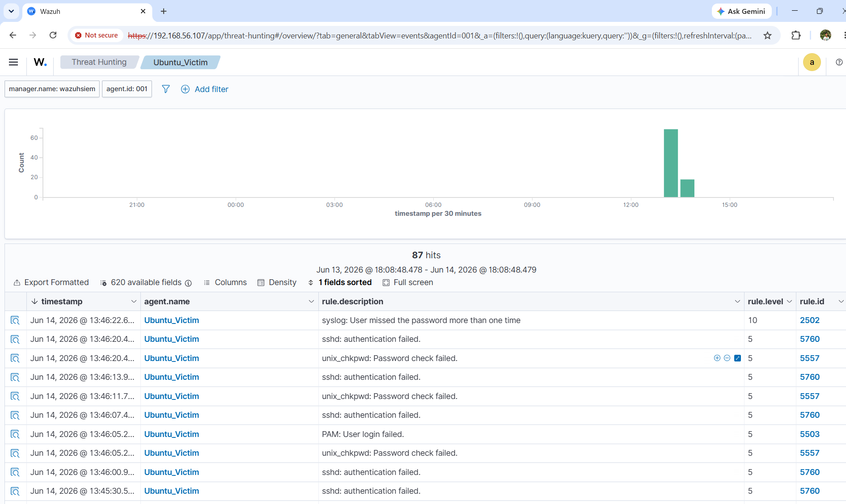Open the hamburger navigation menu

(x=13, y=62)
